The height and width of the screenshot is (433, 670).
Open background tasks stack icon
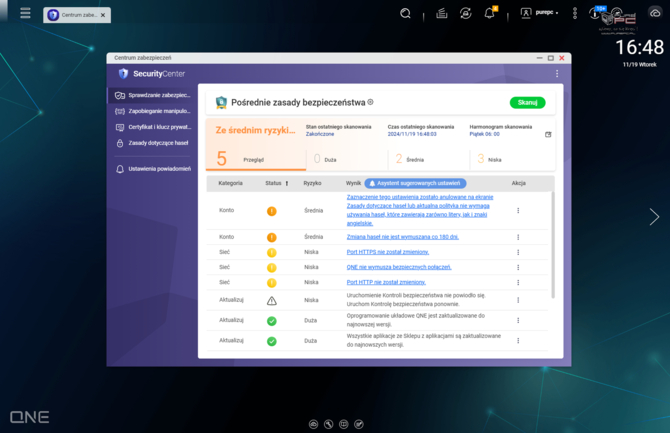pyautogui.click(x=442, y=14)
